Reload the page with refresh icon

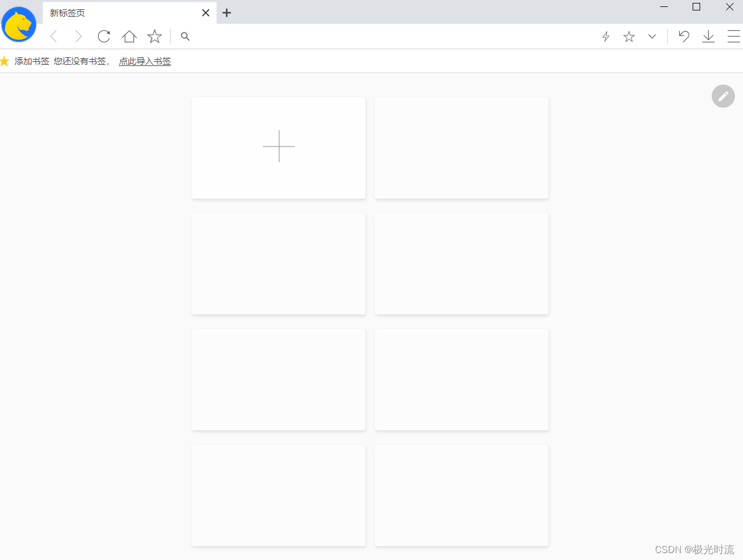click(x=104, y=36)
